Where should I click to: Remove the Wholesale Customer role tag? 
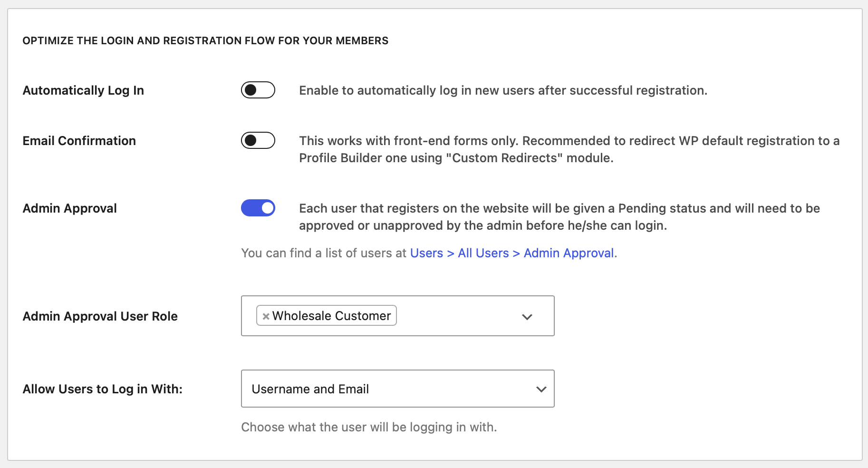[266, 316]
